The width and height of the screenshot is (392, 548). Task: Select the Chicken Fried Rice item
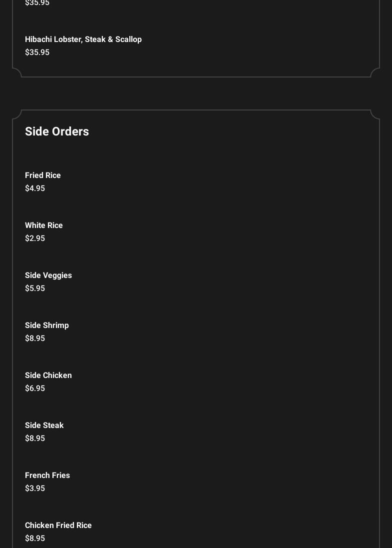coord(58,525)
